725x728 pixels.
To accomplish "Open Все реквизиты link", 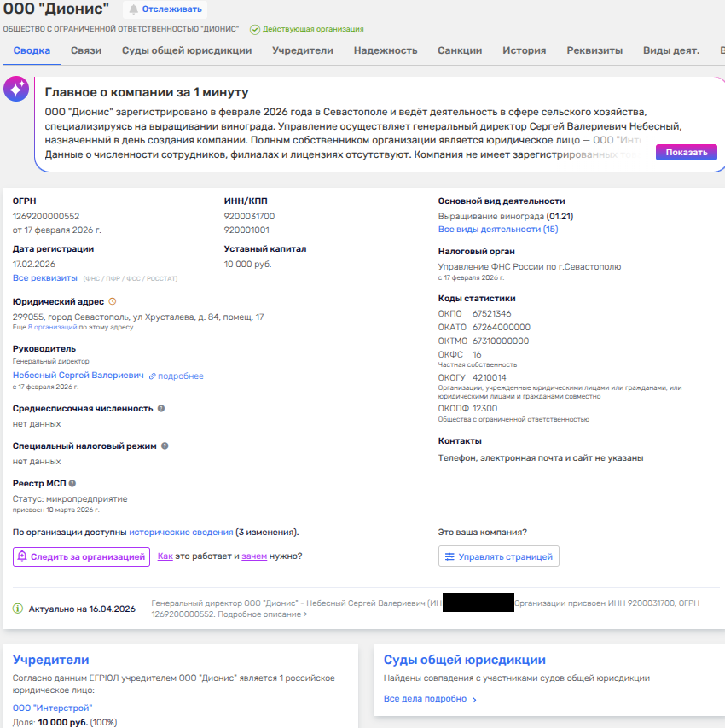I will coord(44,278).
